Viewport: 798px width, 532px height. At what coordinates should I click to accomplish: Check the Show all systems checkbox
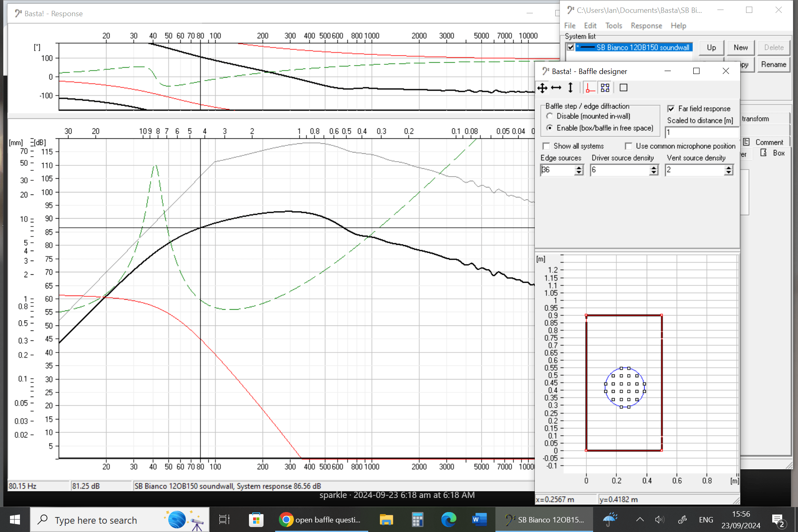pos(546,146)
